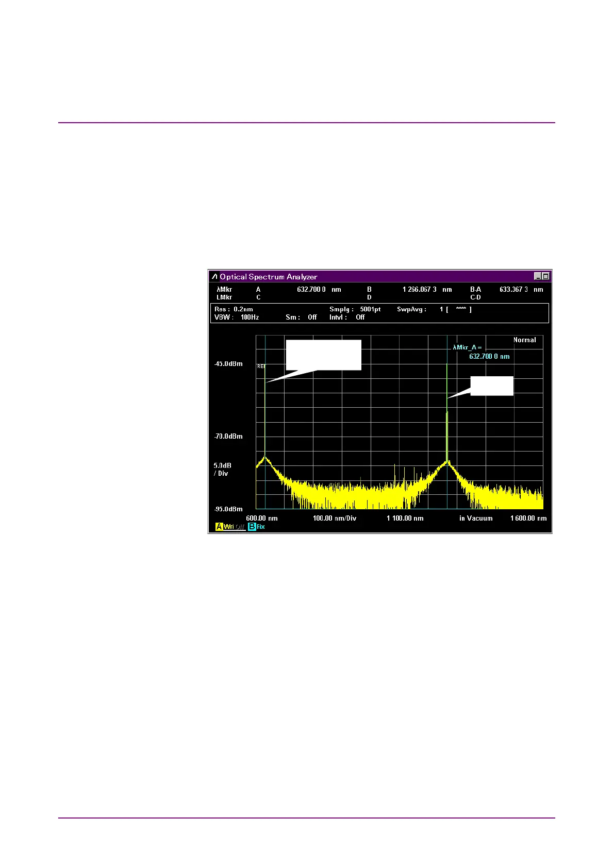Screen dimensions: 614x868
Task: Click the 'λMkr' row label
Action: (224, 290)
